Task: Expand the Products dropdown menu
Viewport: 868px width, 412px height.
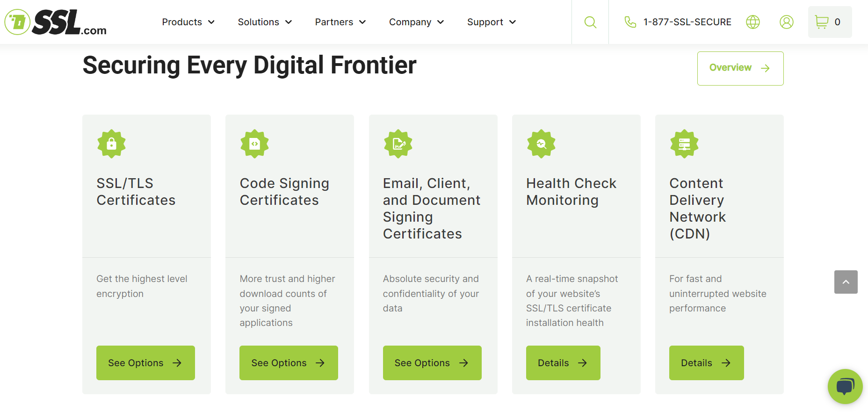Action: [188, 22]
